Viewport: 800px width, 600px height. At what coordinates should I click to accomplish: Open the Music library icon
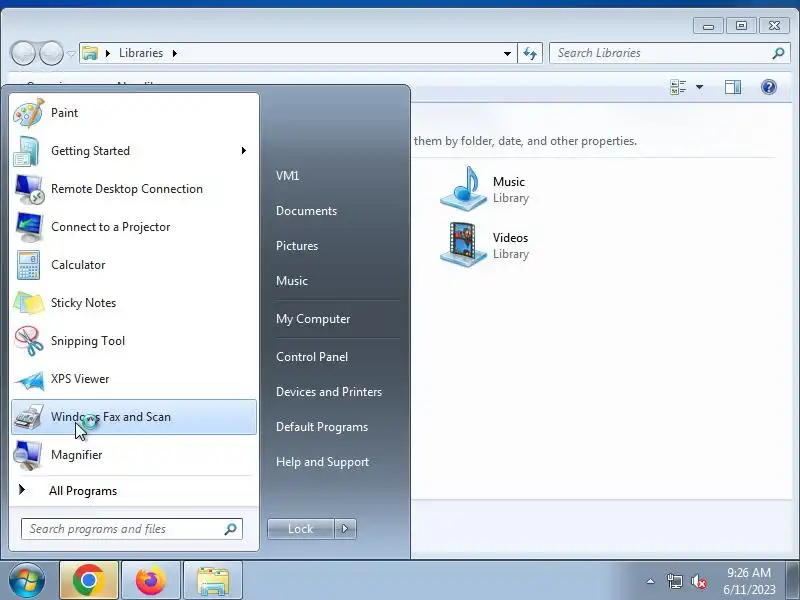[464, 189]
